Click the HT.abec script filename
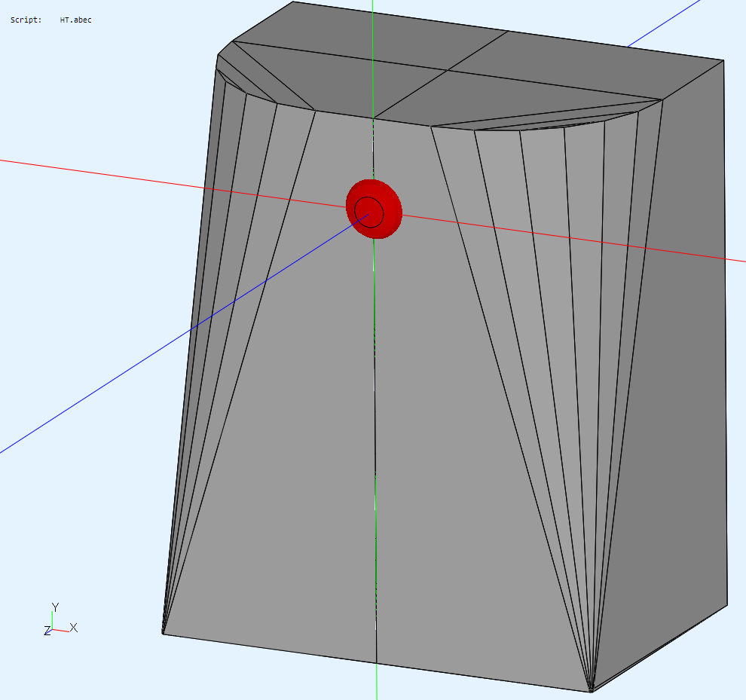The width and height of the screenshot is (746, 700). pos(76,20)
